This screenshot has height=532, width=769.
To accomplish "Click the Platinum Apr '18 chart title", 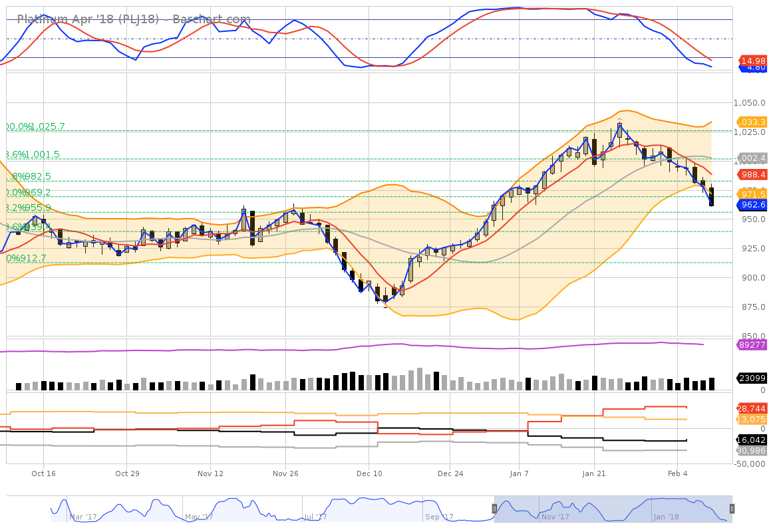I will point(134,19).
